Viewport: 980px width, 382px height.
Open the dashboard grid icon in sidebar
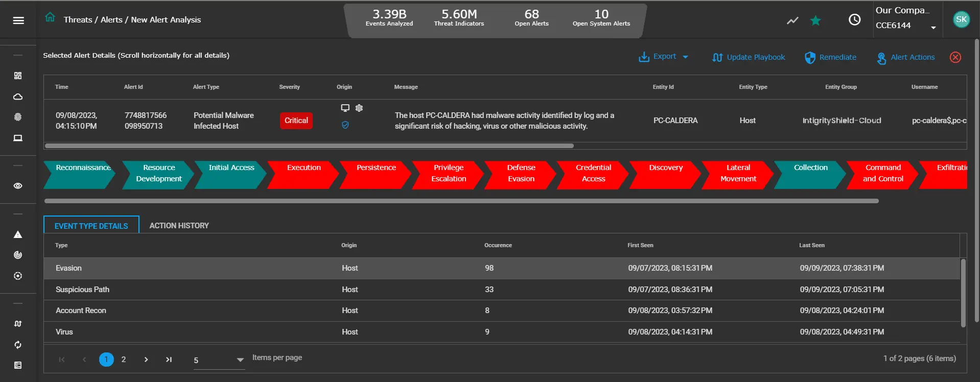18,76
